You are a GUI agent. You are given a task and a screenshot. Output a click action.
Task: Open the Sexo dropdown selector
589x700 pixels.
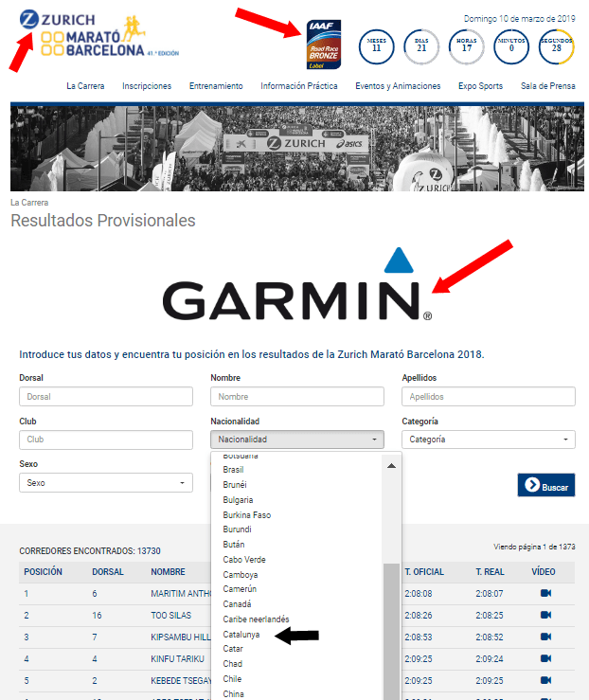click(104, 483)
